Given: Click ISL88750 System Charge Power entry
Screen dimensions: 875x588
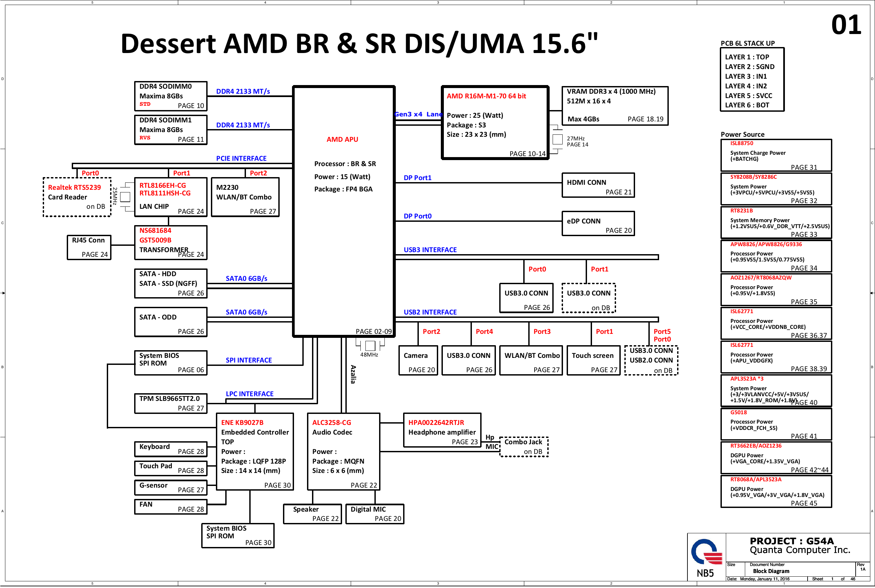Looking at the screenshot, I should coord(776,156).
